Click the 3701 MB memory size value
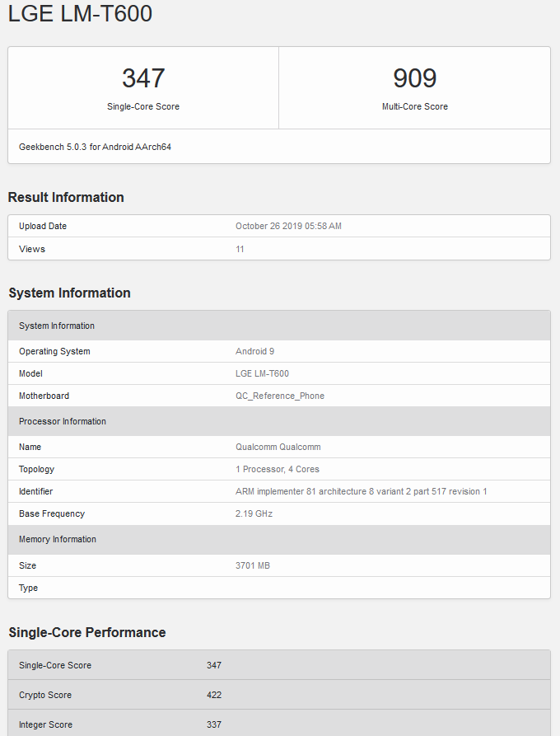Image resolution: width=560 pixels, height=736 pixels. [x=253, y=565]
